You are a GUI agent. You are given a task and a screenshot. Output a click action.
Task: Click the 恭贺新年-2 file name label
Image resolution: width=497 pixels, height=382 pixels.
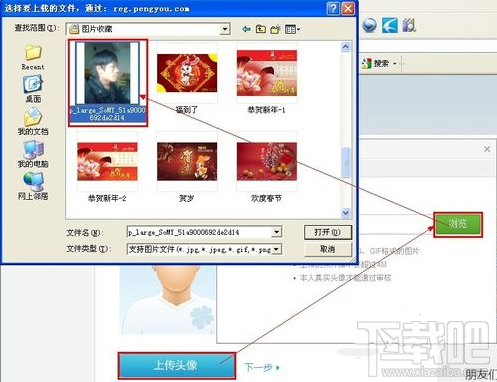pos(107,198)
